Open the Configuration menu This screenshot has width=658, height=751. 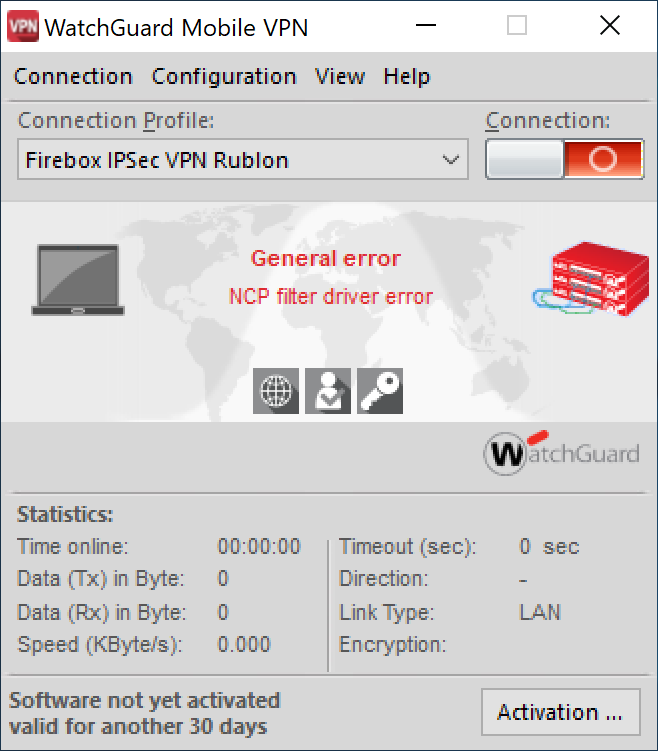pos(224,77)
